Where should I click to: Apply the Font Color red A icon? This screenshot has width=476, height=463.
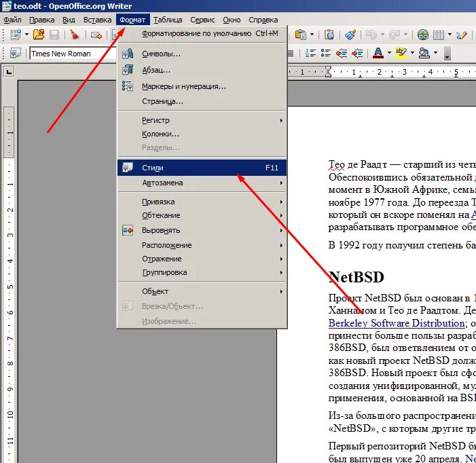tap(378, 53)
